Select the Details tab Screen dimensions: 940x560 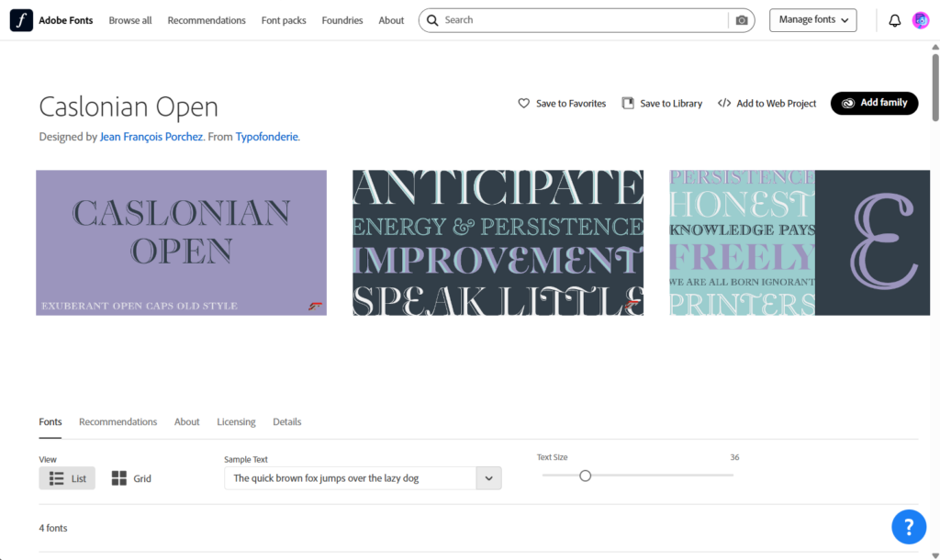[287, 422]
